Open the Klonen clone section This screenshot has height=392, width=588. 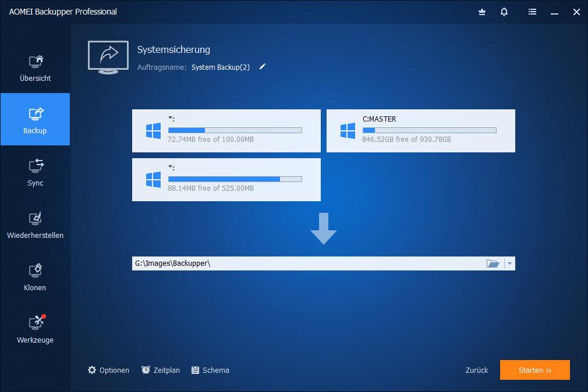point(35,277)
